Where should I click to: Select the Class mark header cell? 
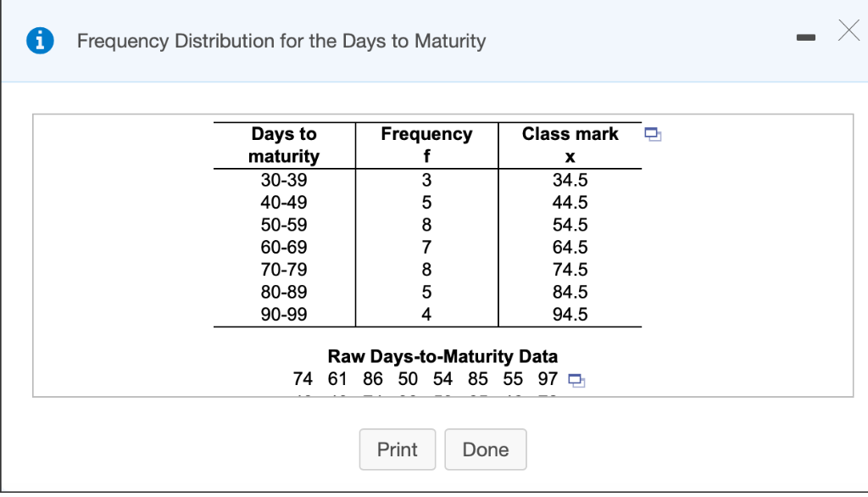tap(570, 134)
